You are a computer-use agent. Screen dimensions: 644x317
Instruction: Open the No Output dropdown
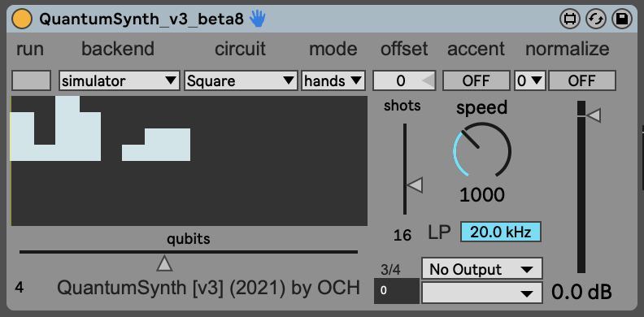click(481, 269)
